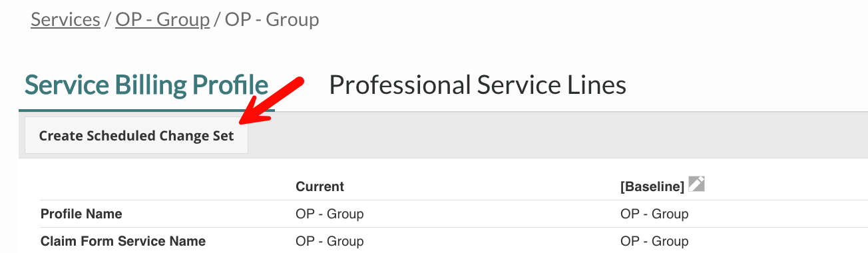The width and height of the screenshot is (868, 253).
Task: Select the [Baseline] column header text
Action: pyautogui.click(x=652, y=187)
